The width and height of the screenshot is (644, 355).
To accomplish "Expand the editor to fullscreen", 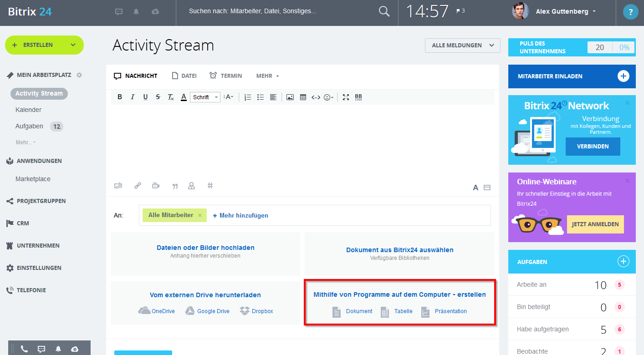I will point(346,97).
